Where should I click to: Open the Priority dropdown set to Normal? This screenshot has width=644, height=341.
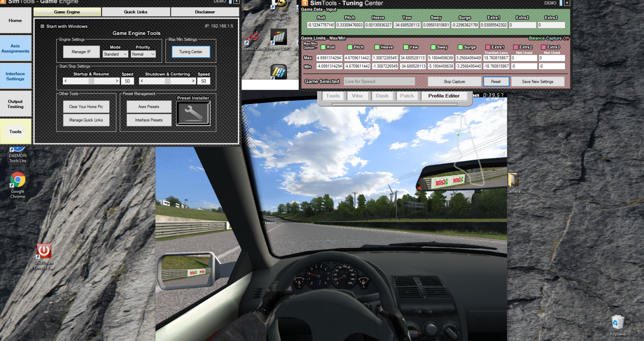[x=143, y=54]
